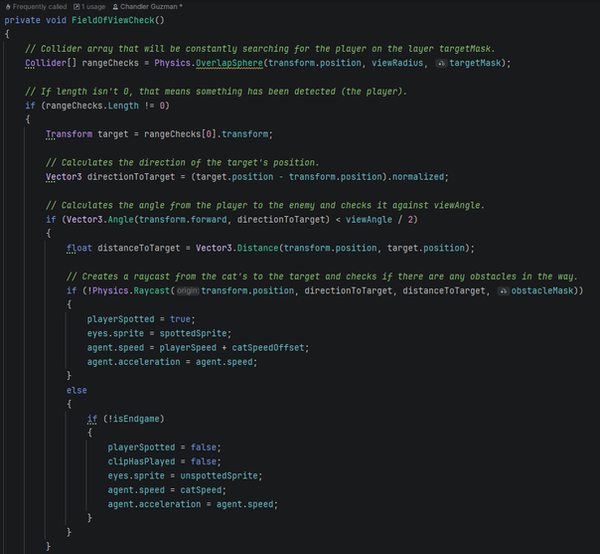
Task: Click the 'Transform' type before target
Action: (69, 134)
